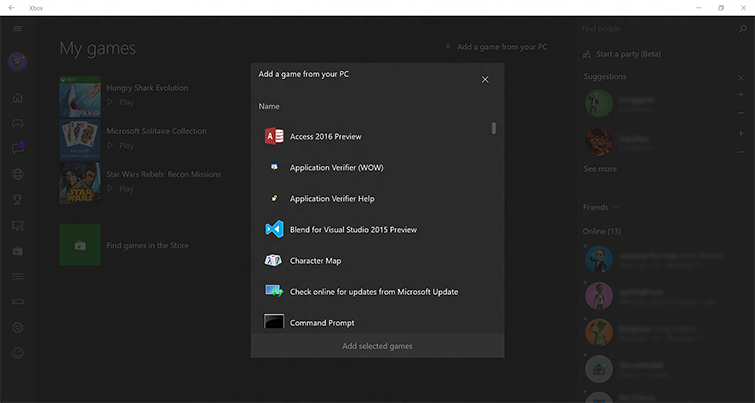Screen dimensions: 755x403
Task: Play Microsoft Solitaire Collection
Action: click(x=120, y=145)
